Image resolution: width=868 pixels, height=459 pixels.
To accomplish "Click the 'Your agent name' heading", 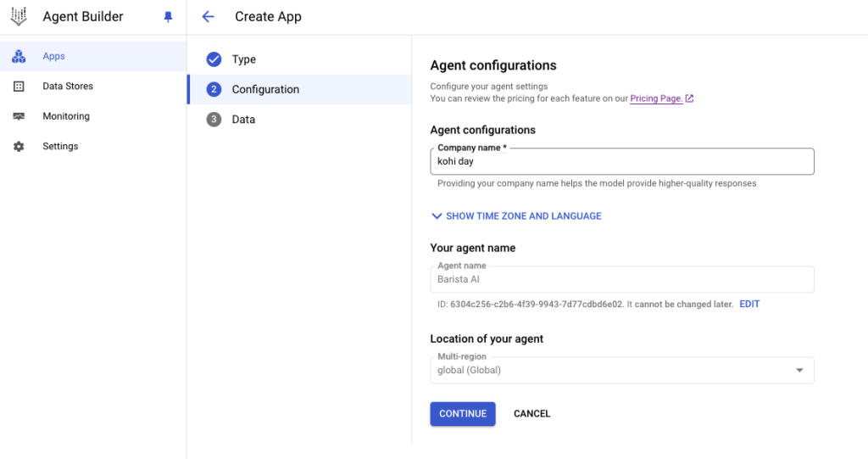I will 473,249.
